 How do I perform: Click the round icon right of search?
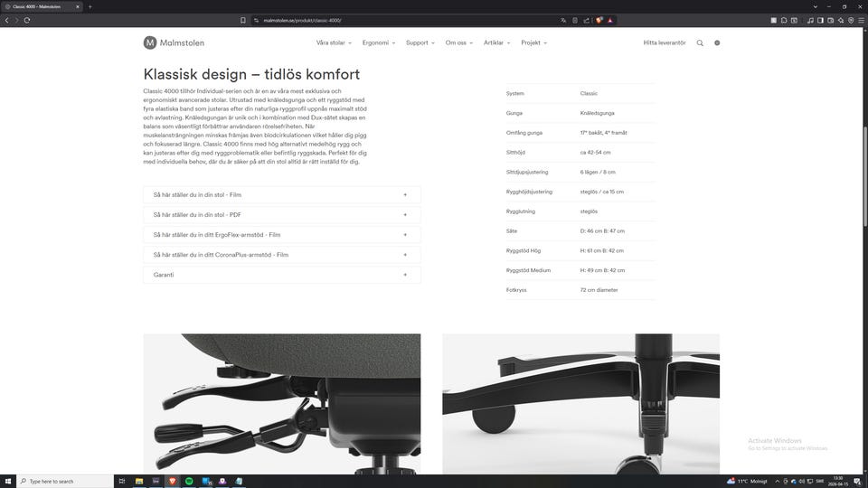pos(717,42)
